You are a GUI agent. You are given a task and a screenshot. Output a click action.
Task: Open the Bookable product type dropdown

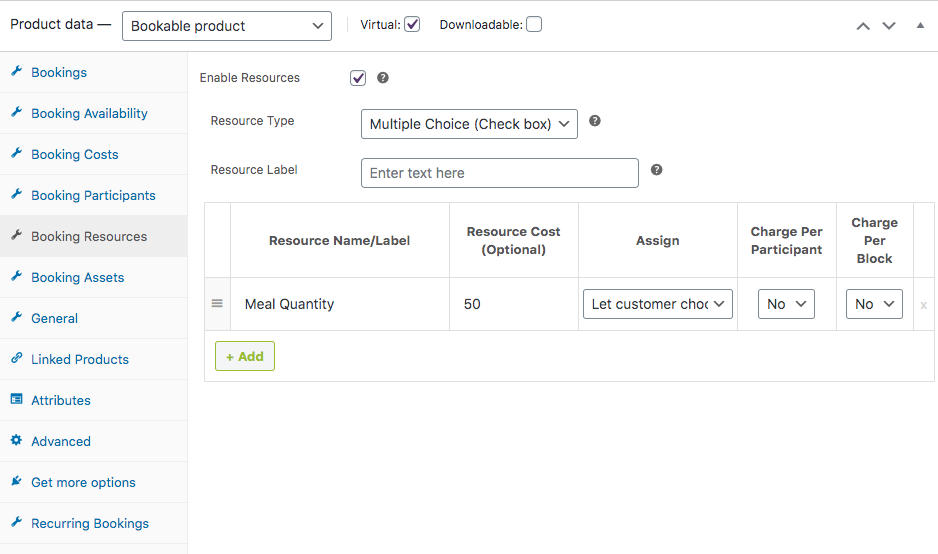click(x=227, y=26)
